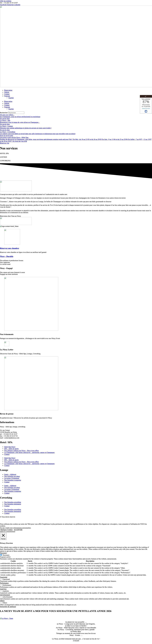Open the Instagram social link
The width and height of the screenshot is (152, 644).
point(10,5)
